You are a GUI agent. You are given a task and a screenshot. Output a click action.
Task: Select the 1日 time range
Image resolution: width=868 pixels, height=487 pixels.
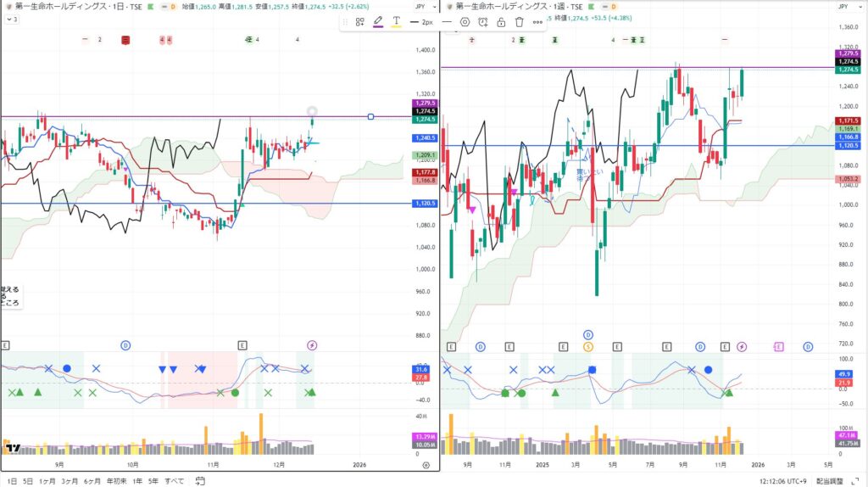pos(11,480)
